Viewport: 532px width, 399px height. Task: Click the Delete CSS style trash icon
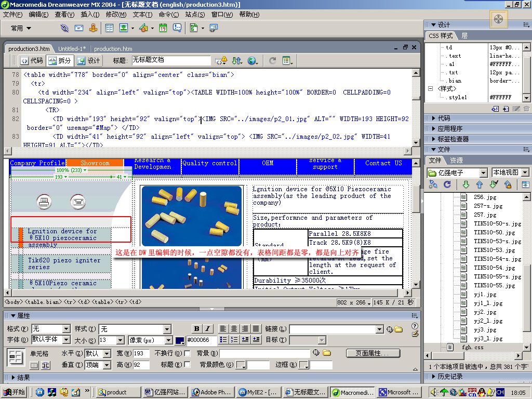click(x=526, y=109)
